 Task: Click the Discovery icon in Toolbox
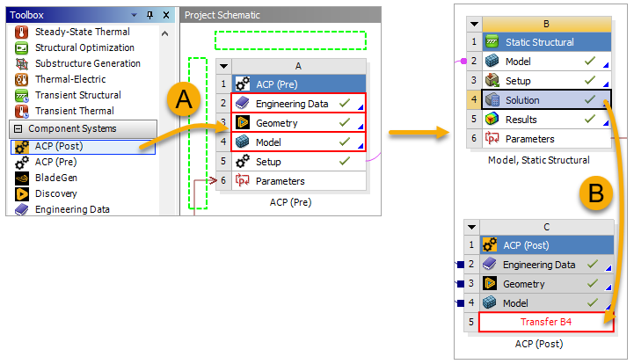click(21, 193)
